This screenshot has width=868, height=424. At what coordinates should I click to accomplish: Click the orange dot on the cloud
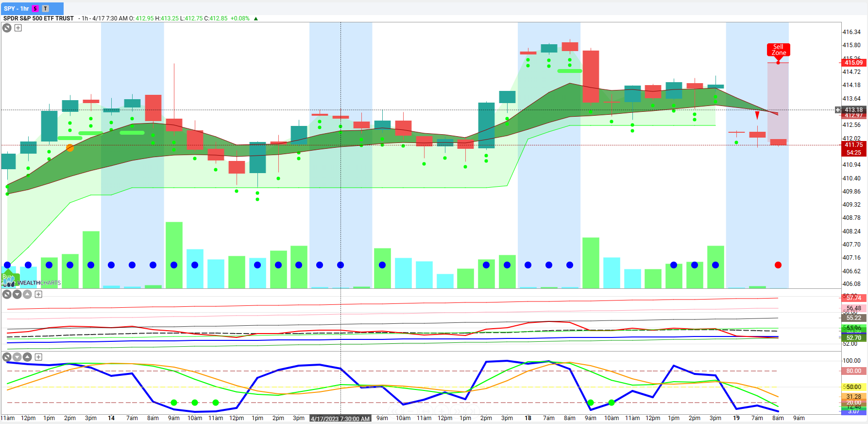click(70, 148)
